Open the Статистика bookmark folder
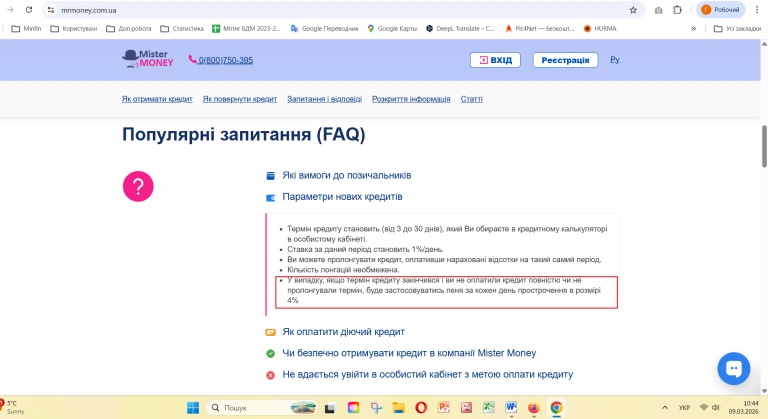 pos(182,28)
